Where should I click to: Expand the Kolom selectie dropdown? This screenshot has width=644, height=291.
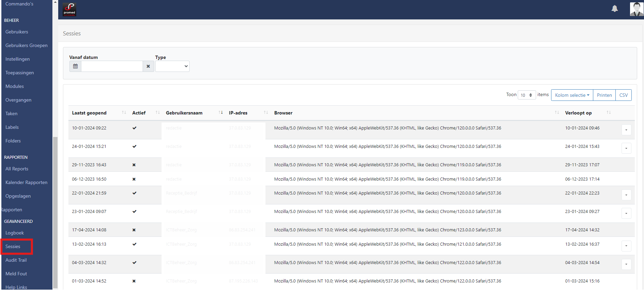coord(572,95)
